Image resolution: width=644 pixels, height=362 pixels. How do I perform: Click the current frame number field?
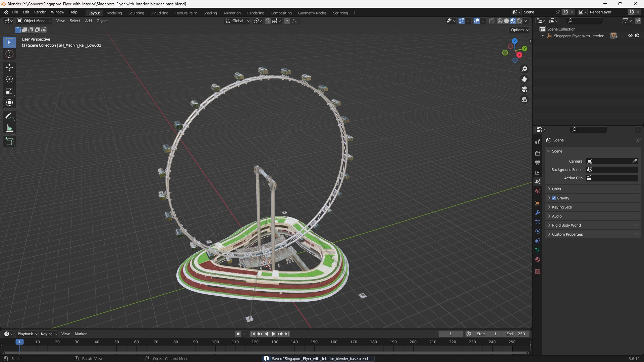coord(450,334)
